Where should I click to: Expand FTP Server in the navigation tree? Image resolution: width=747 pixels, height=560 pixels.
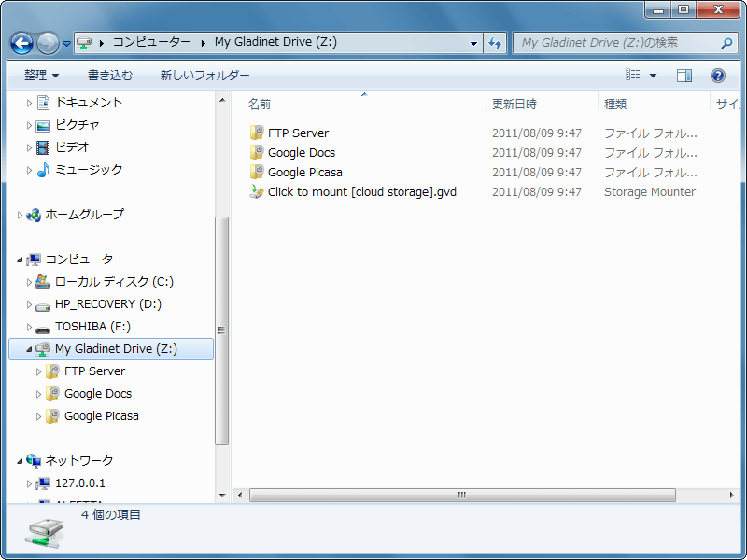coord(38,371)
